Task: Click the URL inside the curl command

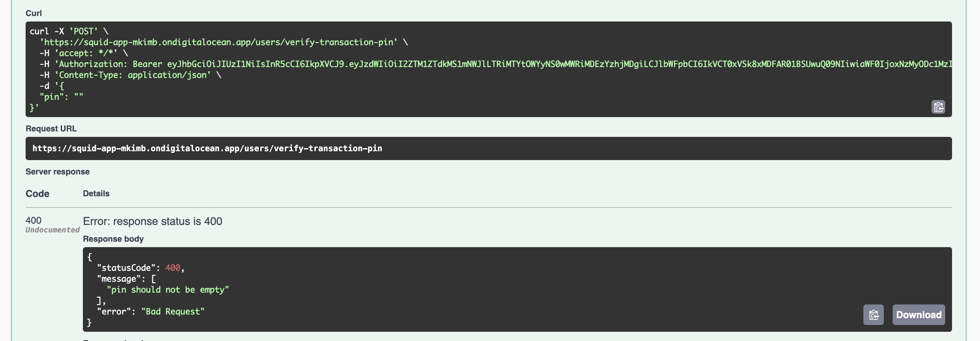Action: coord(219,42)
